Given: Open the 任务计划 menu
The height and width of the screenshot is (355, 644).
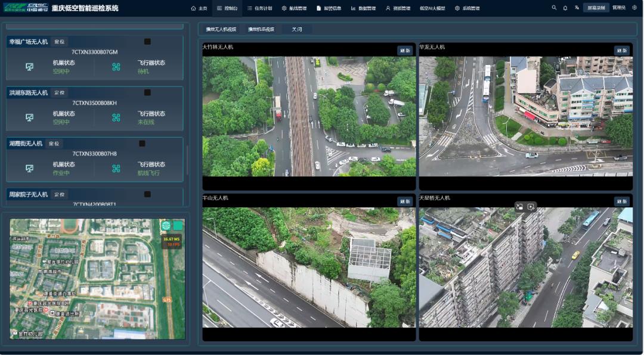Looking at the screenshot, I should (259, 8).
